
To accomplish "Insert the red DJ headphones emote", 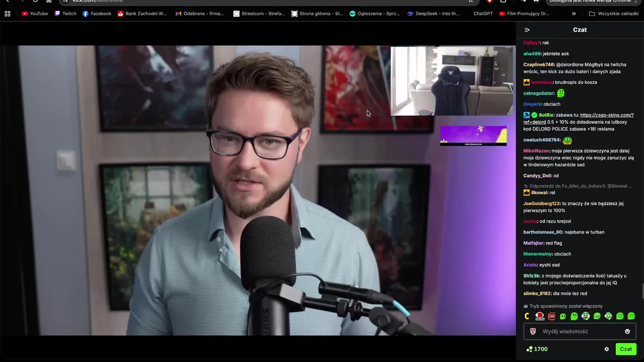I will 540,316.
